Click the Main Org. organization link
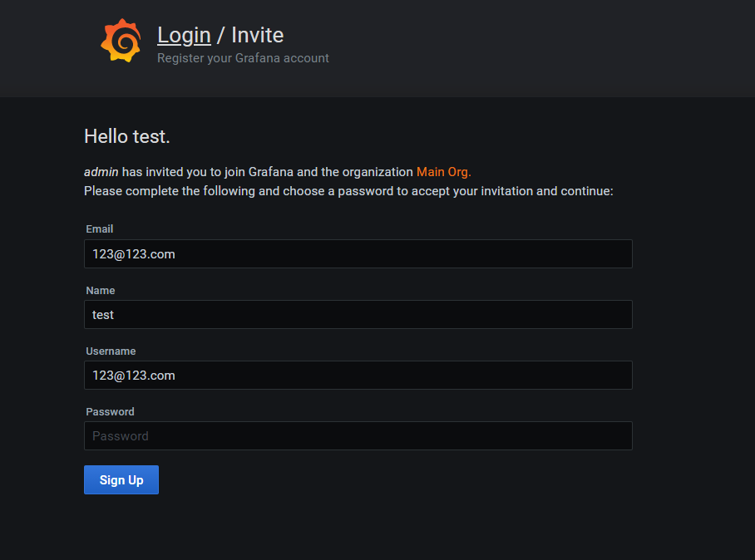Viewport: 755px width, 560px height. tap(443, 171)
